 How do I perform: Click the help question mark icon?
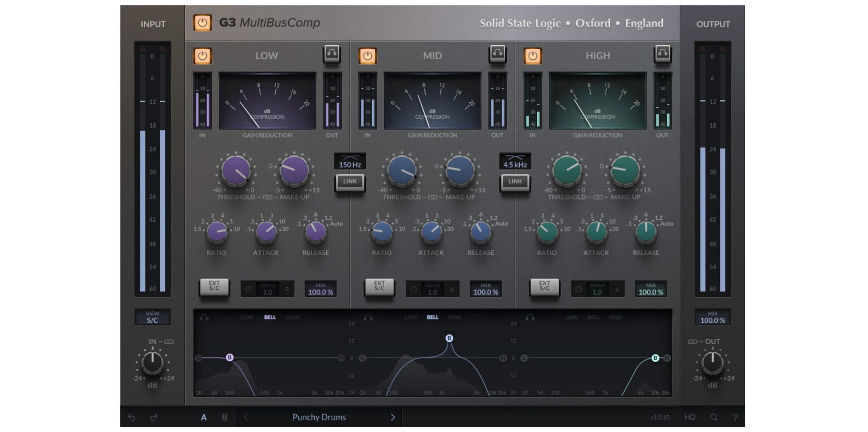[737, 417]
